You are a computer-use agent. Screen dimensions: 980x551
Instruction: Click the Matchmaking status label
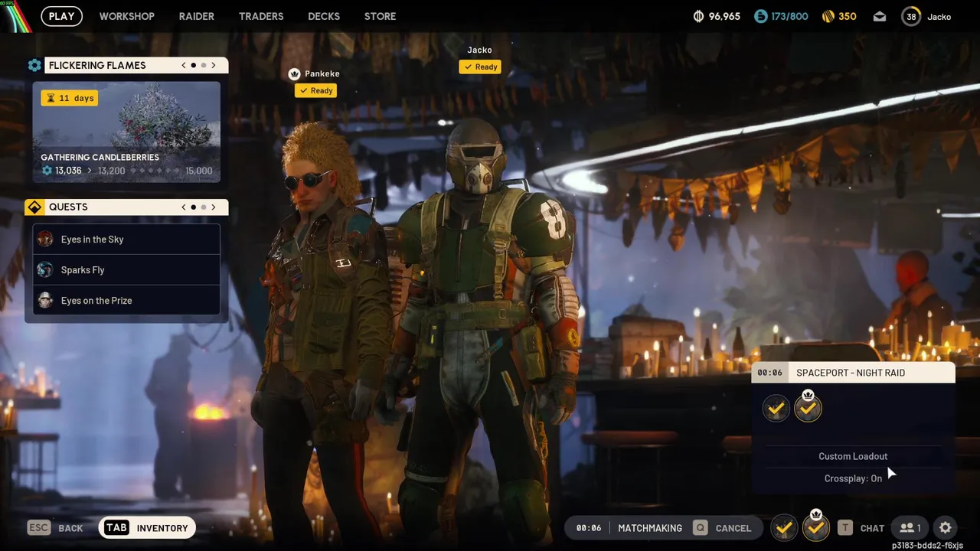click(x=650, y=528)
